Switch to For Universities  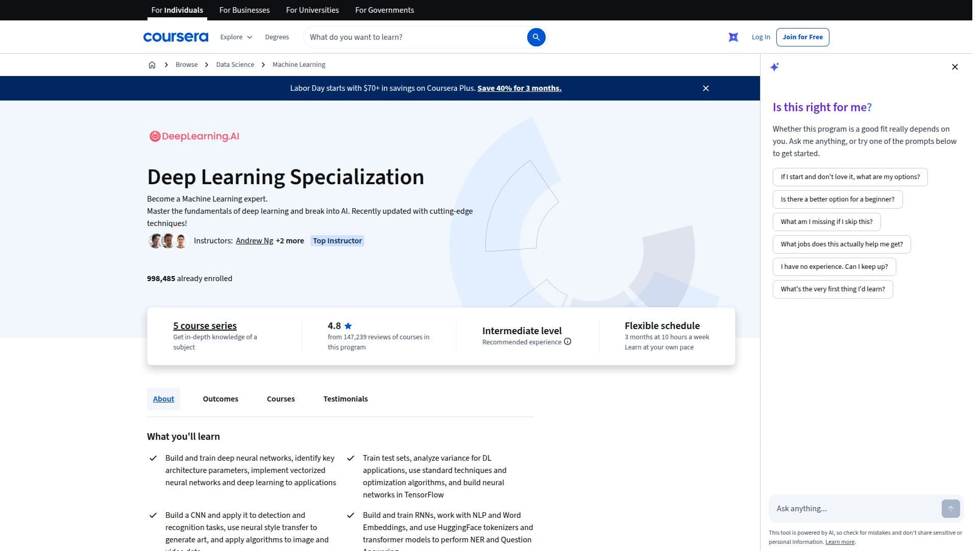click(312, 10)
